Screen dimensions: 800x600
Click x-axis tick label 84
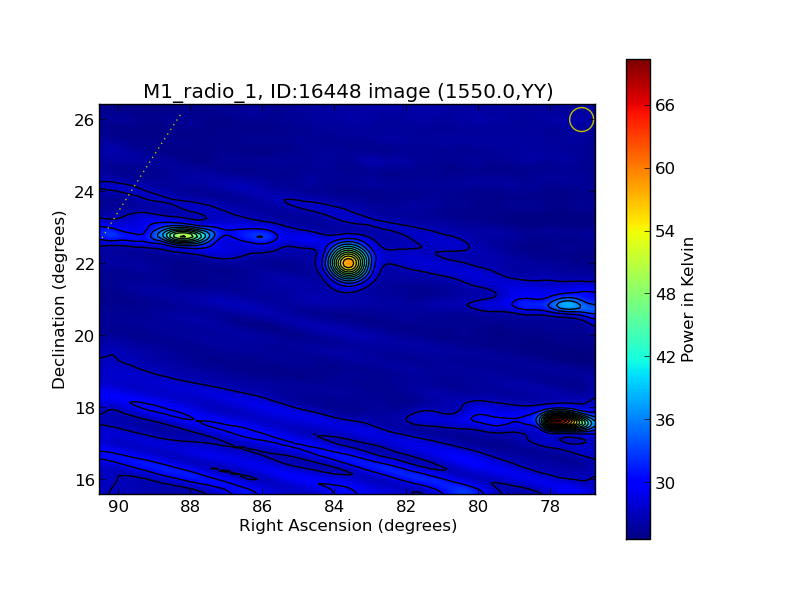click(x=334, y=507)
